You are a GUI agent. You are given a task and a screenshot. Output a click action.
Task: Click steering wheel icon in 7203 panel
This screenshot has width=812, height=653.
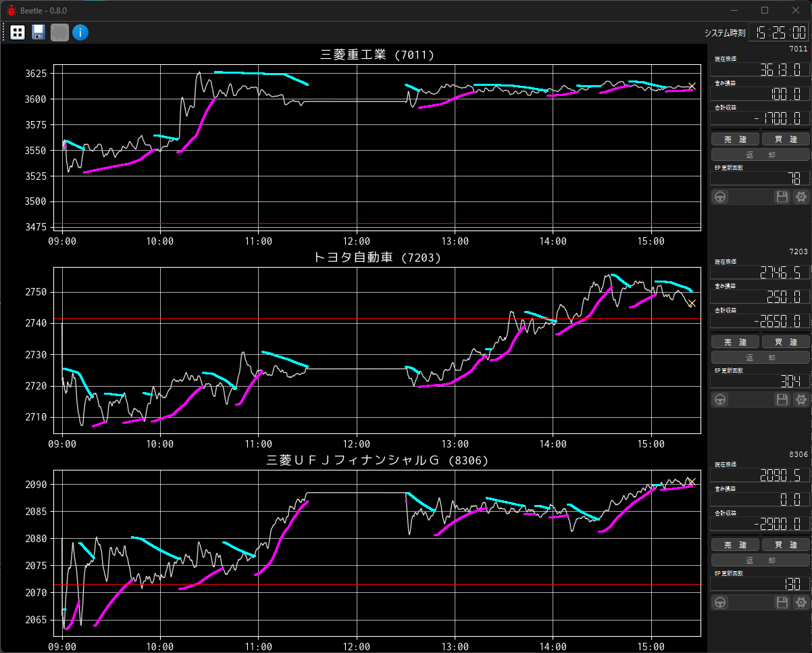(721, 400)
